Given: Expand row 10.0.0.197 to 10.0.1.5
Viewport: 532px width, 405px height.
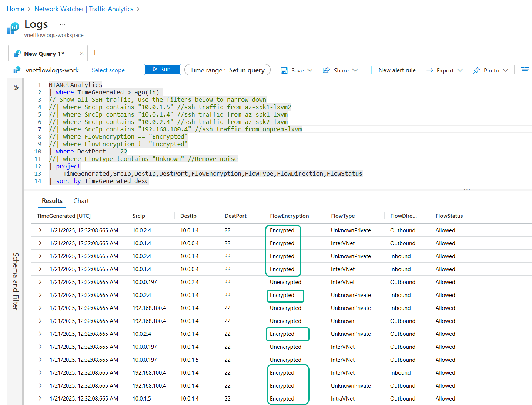Looking at the screenshot, I should click(40, 360).
